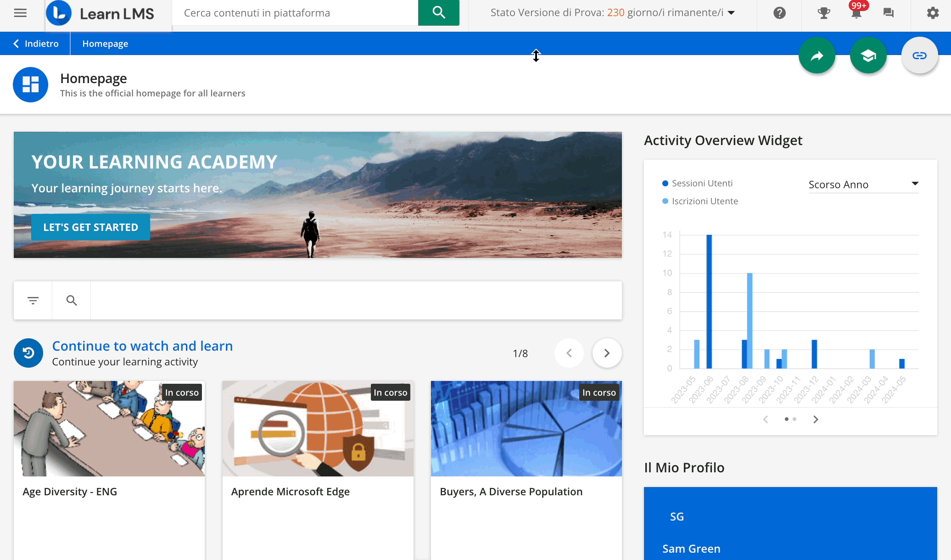Open Continue to watch and learn link
The height and width of the screenshot is (560, 951).
pos(142,346)
